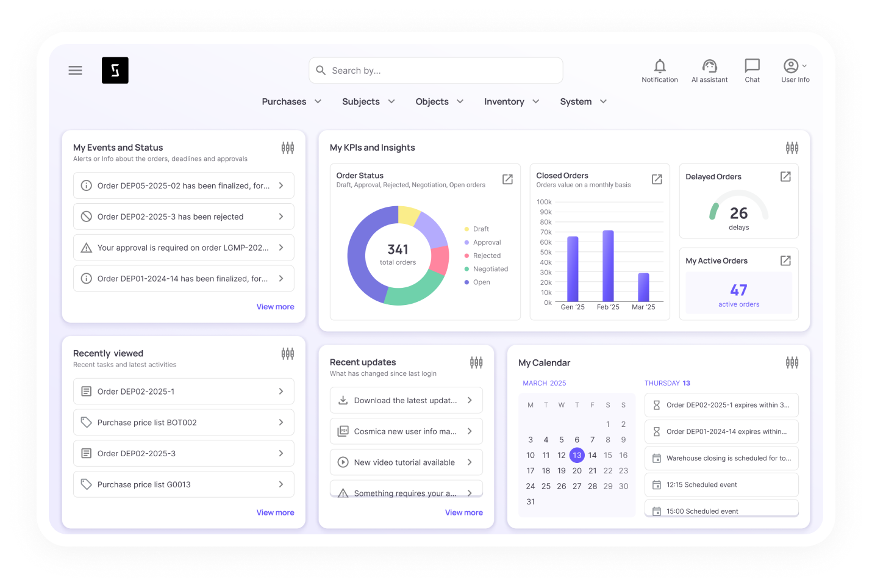Click My Events and Status settings sliders icon
The height and width of the screenshot is (588, 872).
point(287,148)
